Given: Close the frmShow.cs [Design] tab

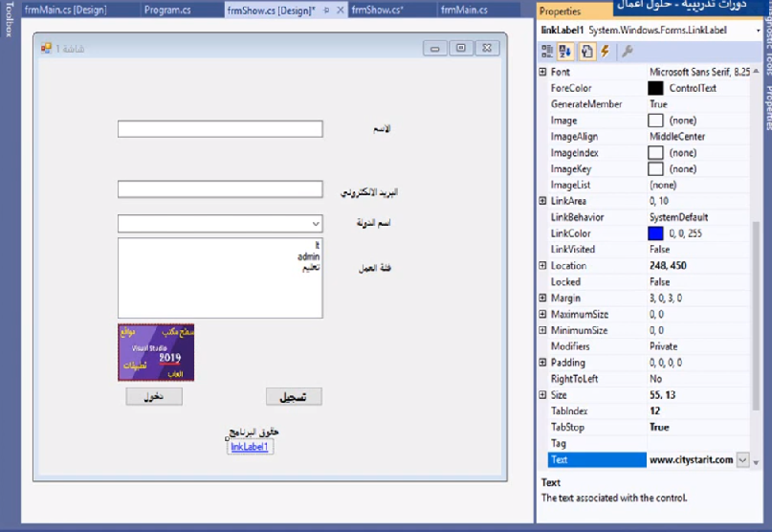Looking at the screenshot, I should coord(341,10).
